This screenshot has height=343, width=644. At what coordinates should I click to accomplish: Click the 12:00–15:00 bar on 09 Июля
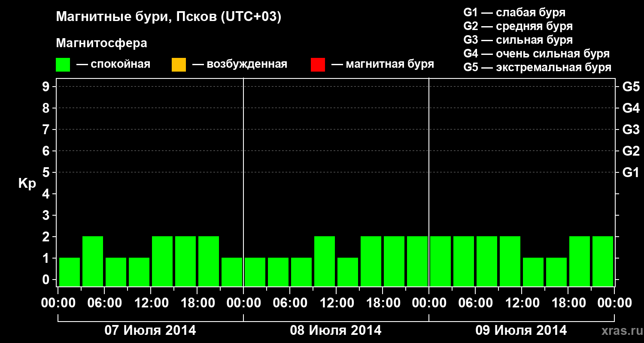click(533, 272)
